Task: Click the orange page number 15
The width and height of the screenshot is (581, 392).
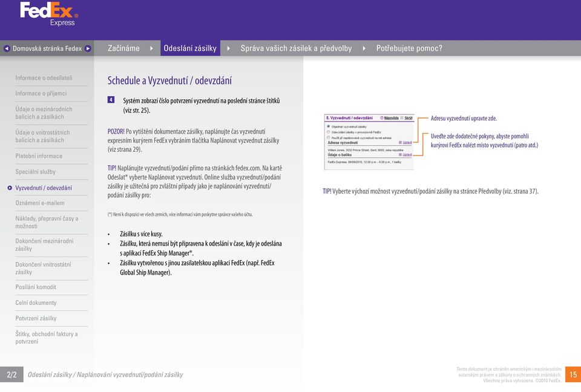Action: (x=573, y=374)
